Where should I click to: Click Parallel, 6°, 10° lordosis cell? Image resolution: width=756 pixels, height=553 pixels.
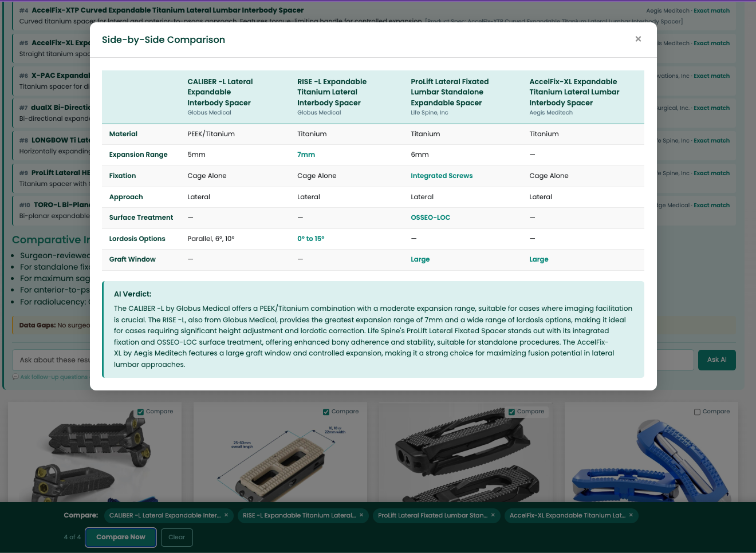click(x=211, y=239)
